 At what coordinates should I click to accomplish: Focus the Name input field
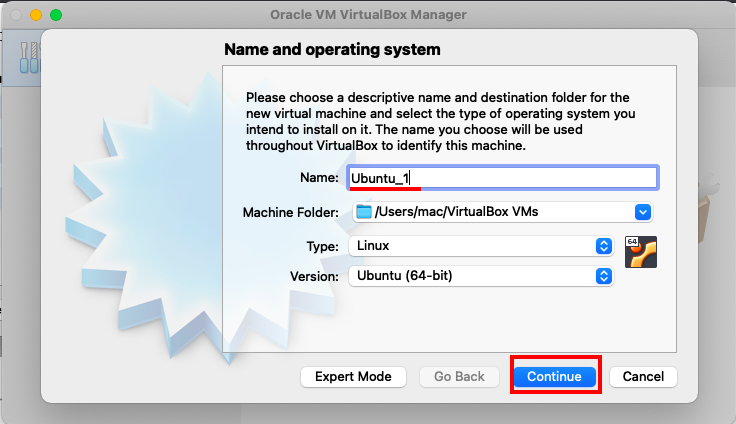pyautogui.click(x=503, y=178)
